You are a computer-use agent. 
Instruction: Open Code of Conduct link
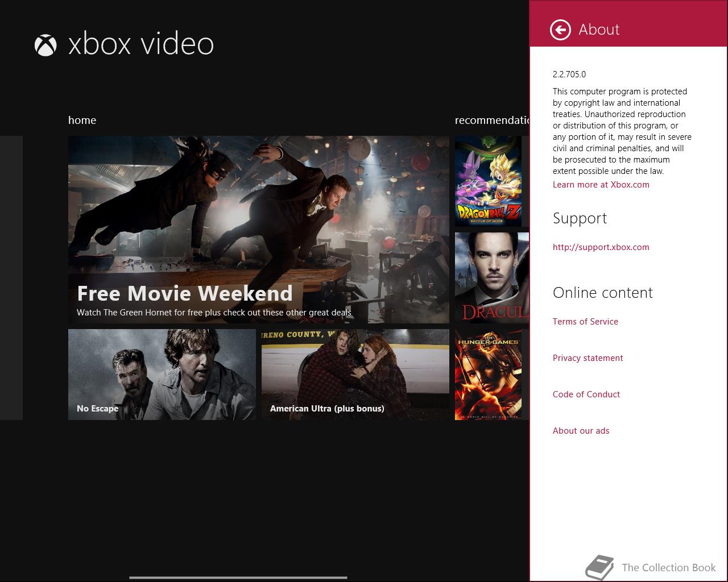(586, 394)
